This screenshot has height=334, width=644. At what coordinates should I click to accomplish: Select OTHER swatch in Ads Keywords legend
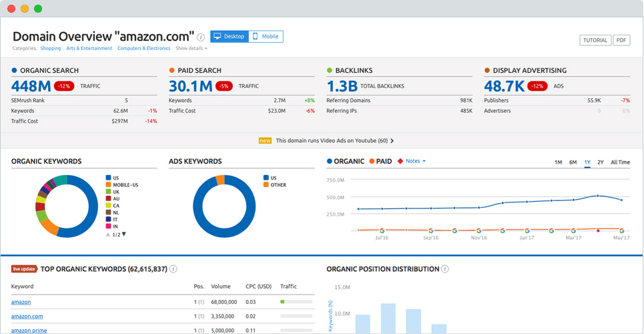pyautogui.click(x=266, y=184)
